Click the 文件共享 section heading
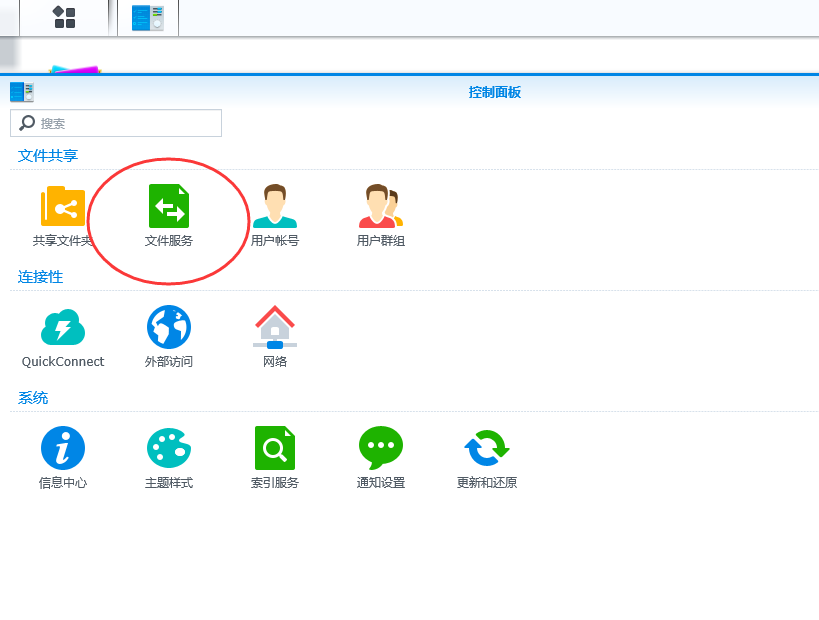Viewport: 819px width, 620px height. 48,156
